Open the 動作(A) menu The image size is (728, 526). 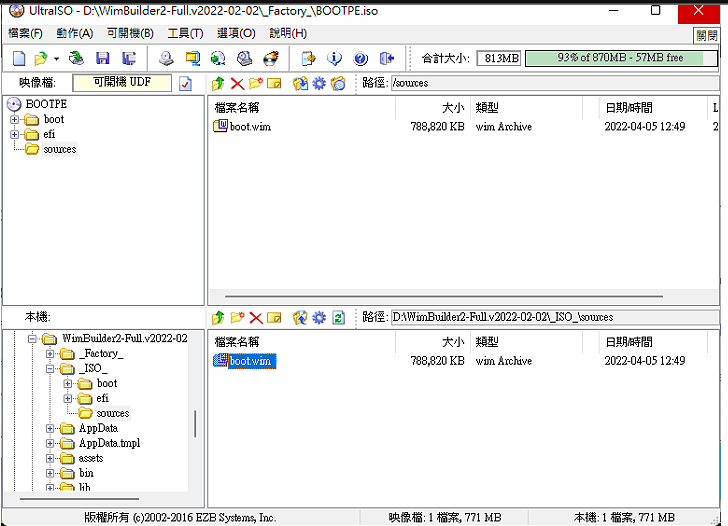(75, 33)
